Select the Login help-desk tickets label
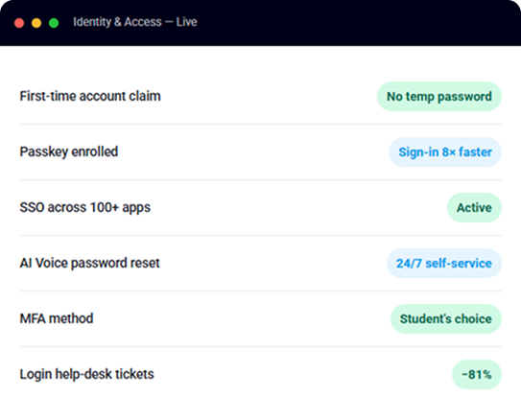Viewport: 521px width, 420px height. point(86,374)
